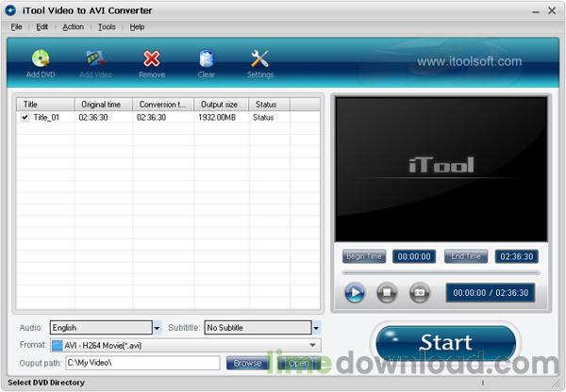Click the big Start button
This screenshot has height=392, width=566.
point(446,341)
